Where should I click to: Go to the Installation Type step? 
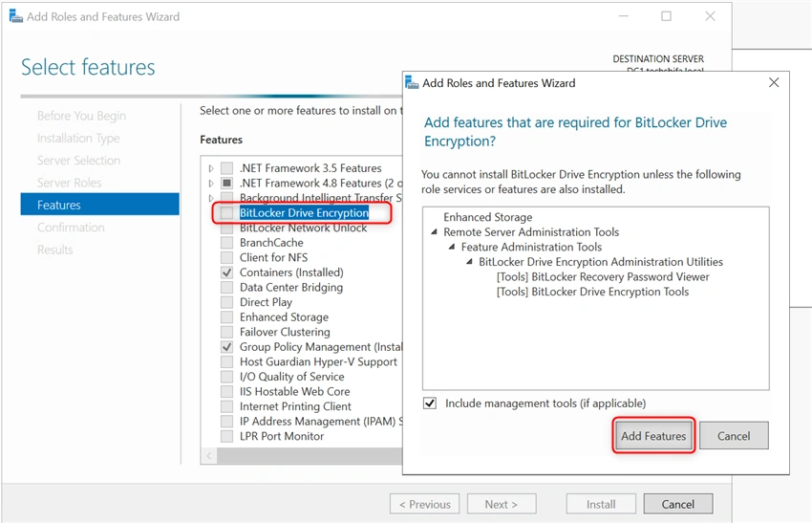click(x=78, y=138)
